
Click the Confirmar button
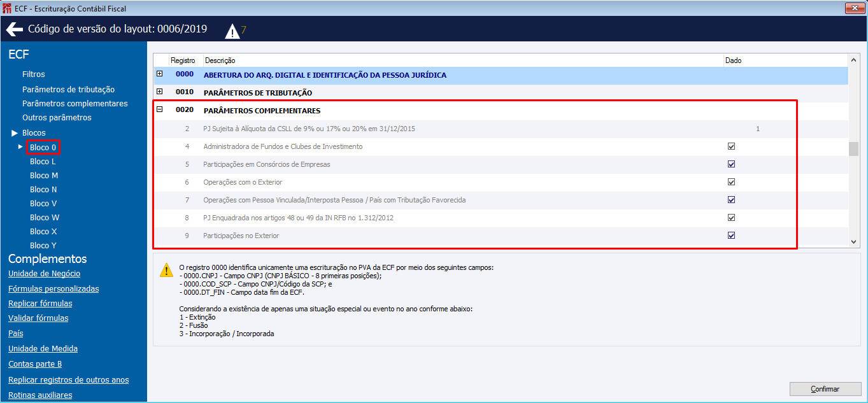tap(825, 389)
